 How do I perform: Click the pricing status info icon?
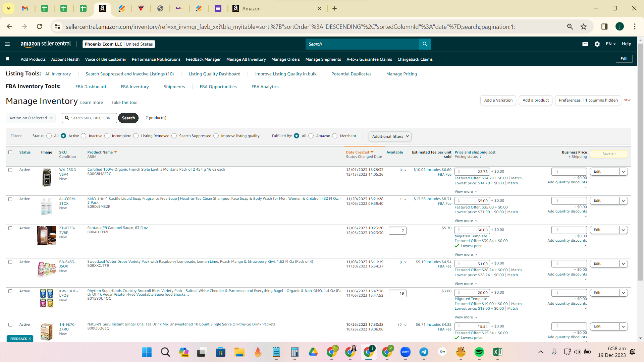[x=480, y=157]
